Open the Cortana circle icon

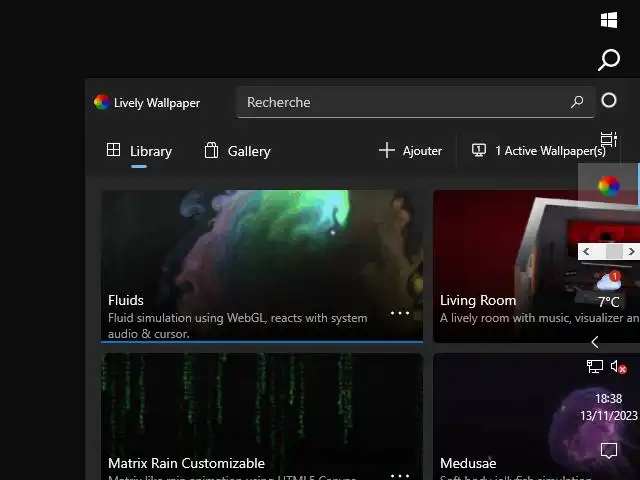click(x=609, y=100)
